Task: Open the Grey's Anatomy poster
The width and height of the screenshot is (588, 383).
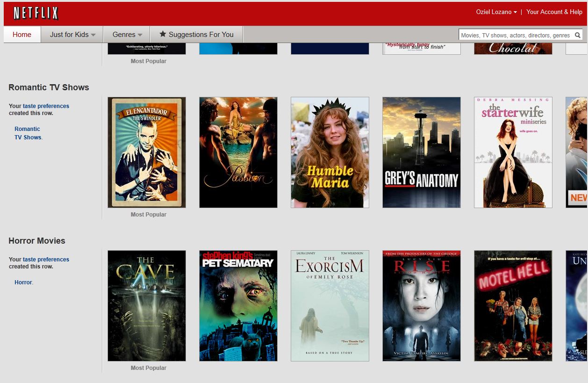Action: 422,152
